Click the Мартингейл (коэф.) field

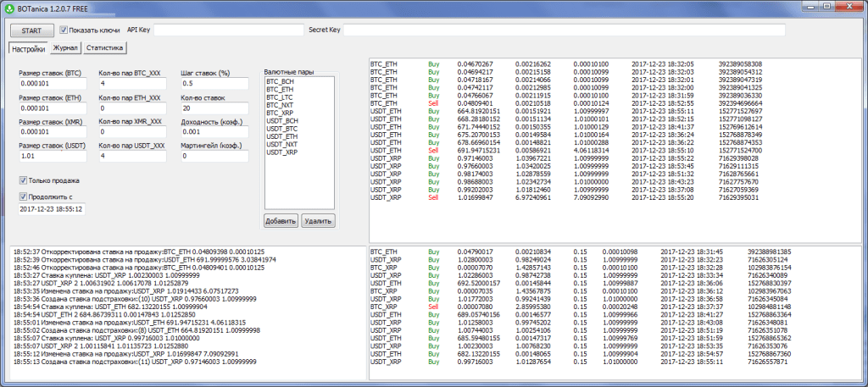point(214,157)
